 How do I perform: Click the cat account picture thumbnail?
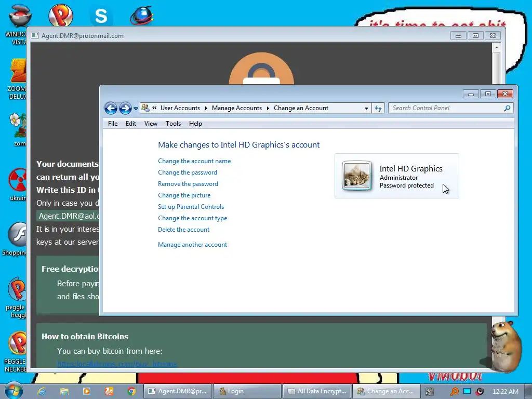[x=356, y=176]
